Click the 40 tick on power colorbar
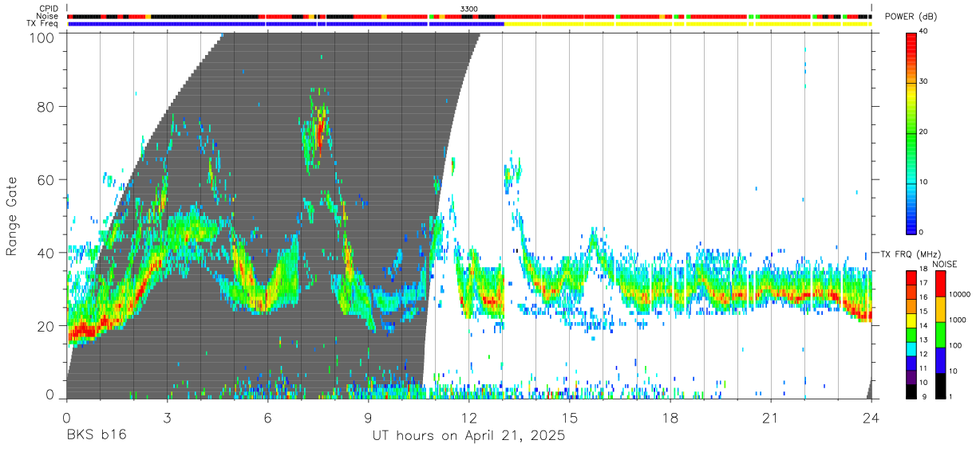980x452 pixels. click(x=924, y=31)
